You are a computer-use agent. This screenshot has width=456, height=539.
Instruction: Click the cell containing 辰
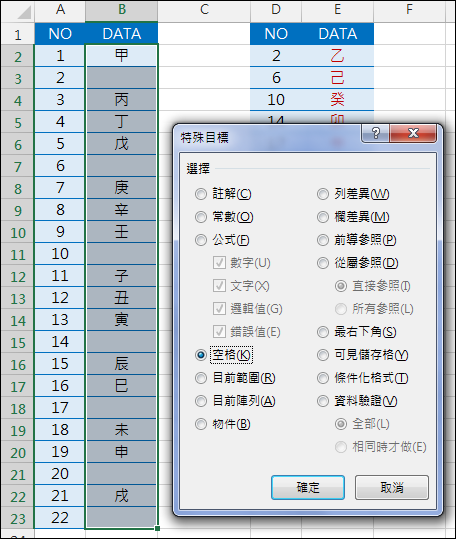122,363
